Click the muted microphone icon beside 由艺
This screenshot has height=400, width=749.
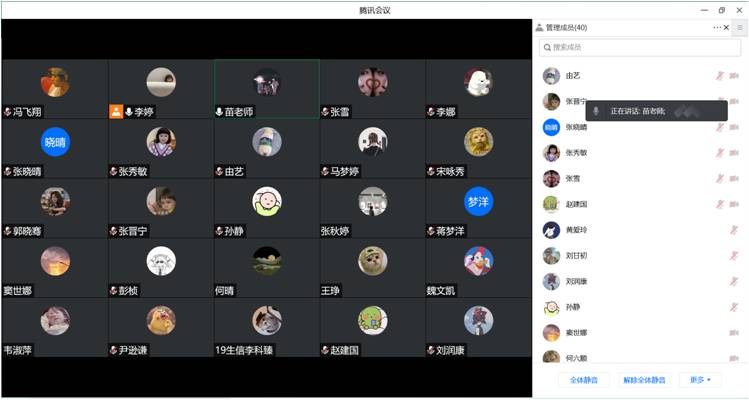coord(719,76)
